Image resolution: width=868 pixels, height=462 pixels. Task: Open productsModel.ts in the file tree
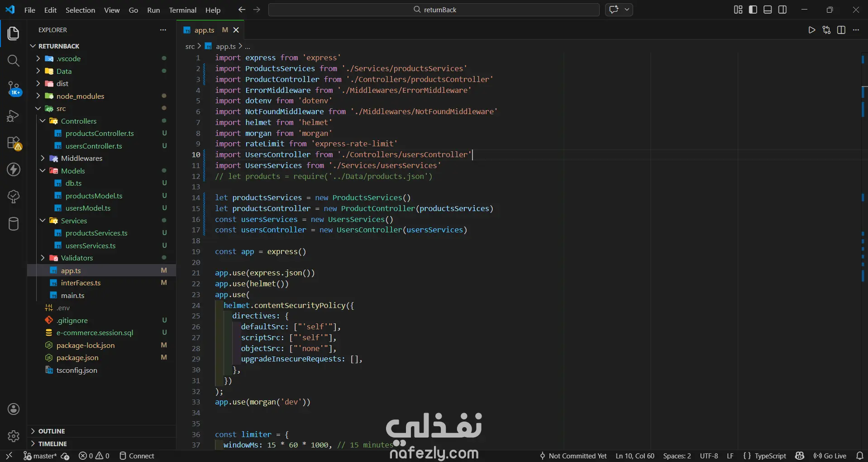[x=94, y=196]
